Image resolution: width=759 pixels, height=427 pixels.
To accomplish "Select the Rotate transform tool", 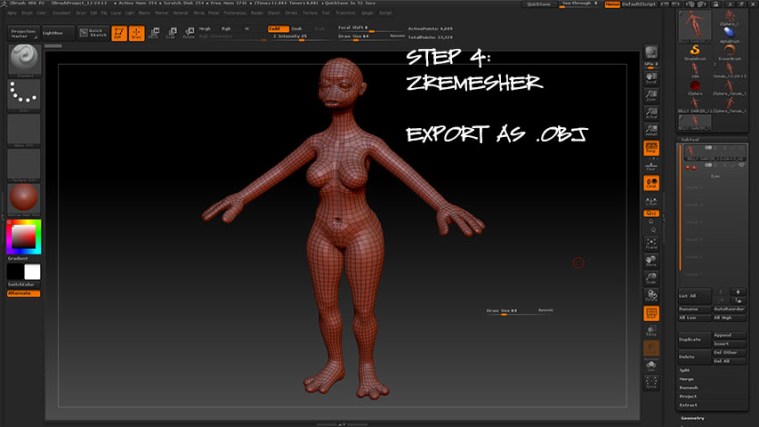I will (x=187, y=33).
